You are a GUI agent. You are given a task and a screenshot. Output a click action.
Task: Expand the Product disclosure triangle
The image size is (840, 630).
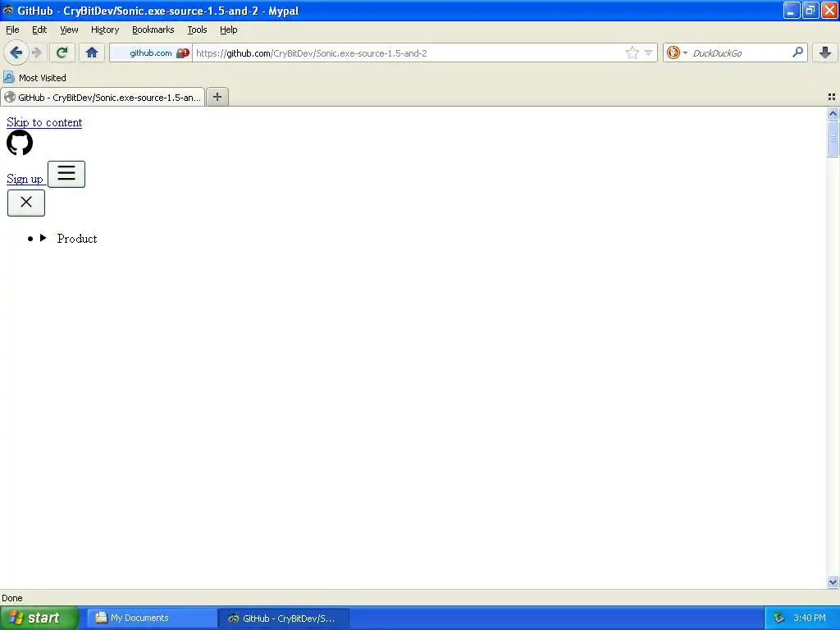point(43,238)
